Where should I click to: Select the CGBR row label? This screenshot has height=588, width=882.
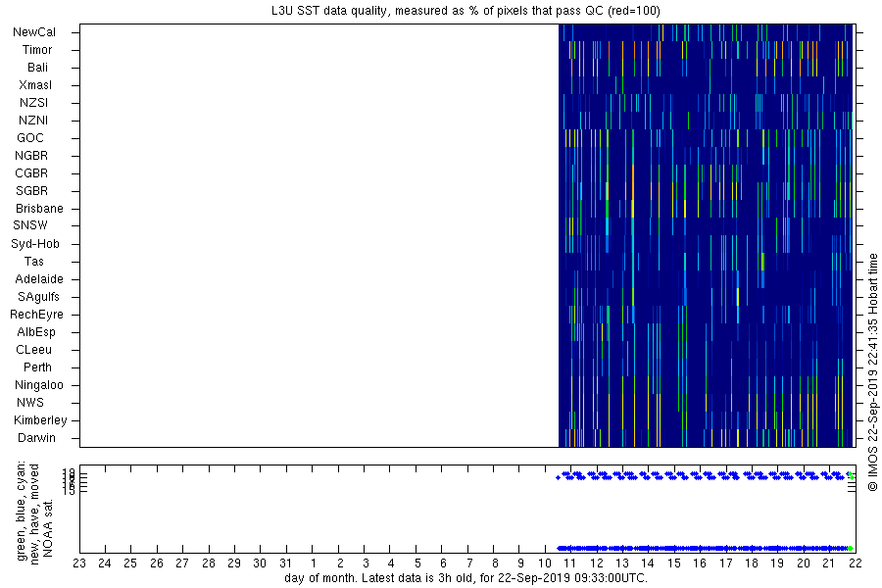(x=31, y=173)
